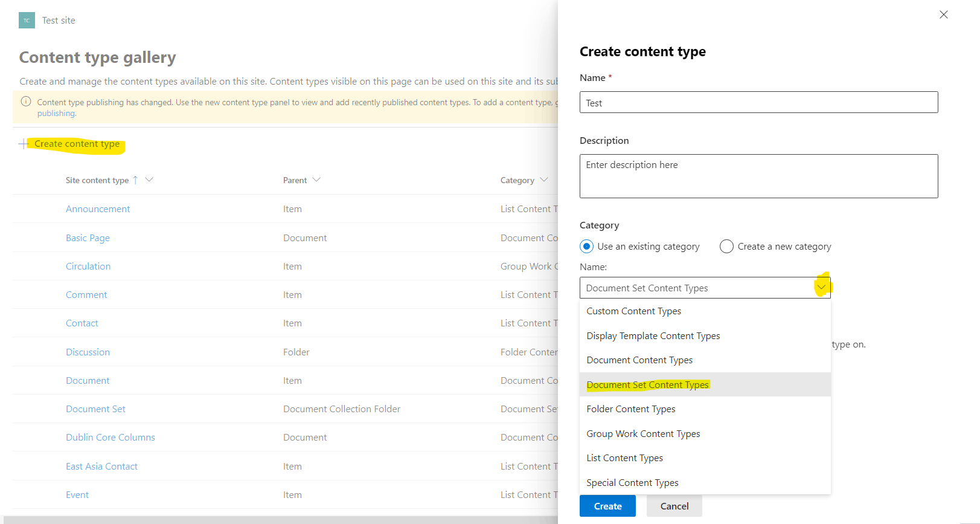Choose Display Template Content Types option
Screen dimensions: 980x524
pyautogui.click(x=705, y=336)
